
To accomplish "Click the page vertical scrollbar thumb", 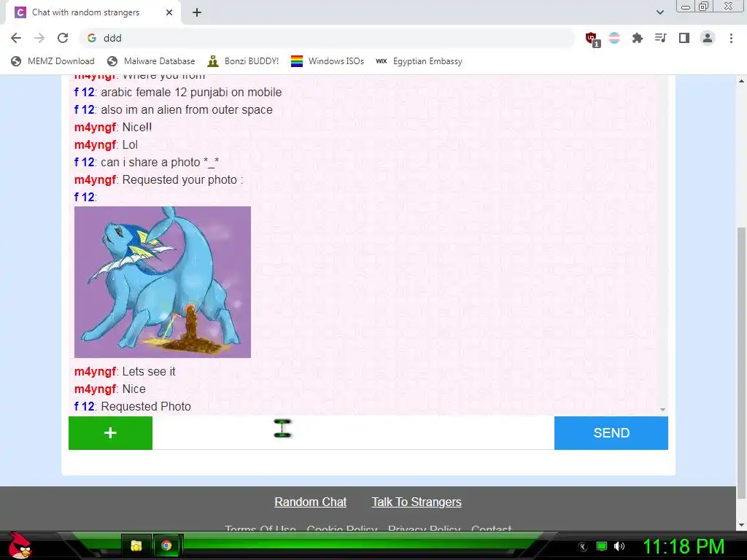I will tap(741, 363).
